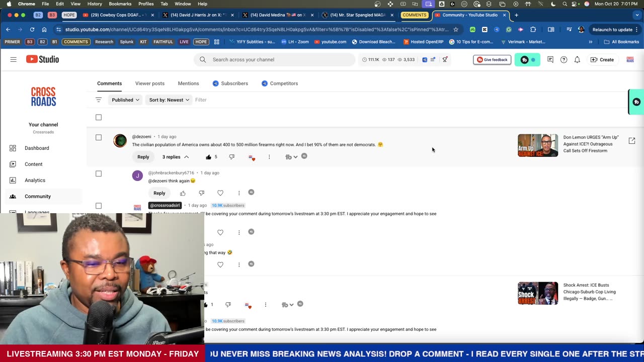Viewport: 644px width, 362px height.
Task: Collapse the 3 replies thread
Action: coord(176,157)
